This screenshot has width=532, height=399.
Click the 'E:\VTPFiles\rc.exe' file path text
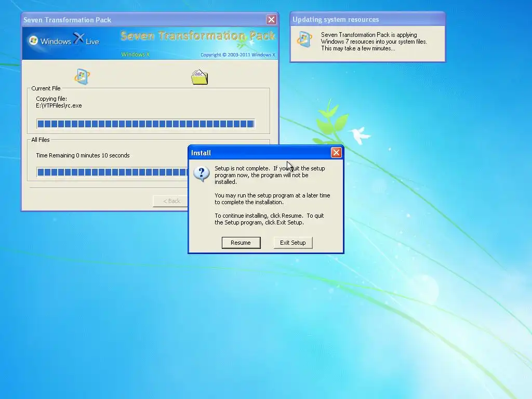tap(59, 105)
